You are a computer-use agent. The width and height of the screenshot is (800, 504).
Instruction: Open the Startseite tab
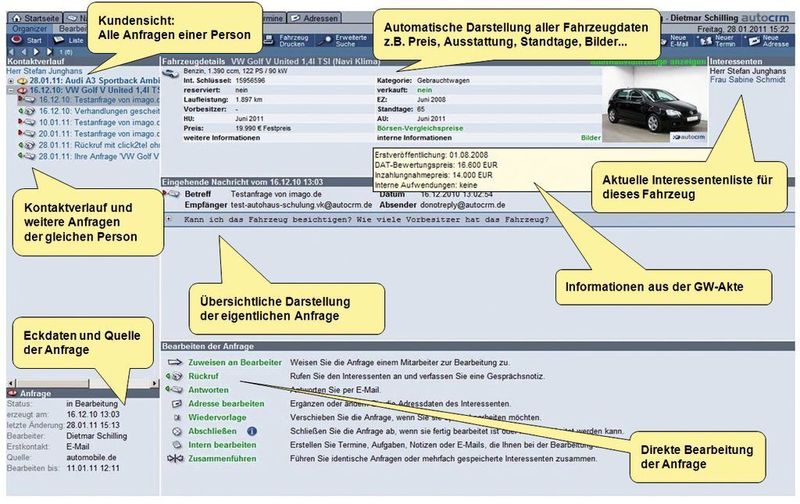(x=36, y=18)
